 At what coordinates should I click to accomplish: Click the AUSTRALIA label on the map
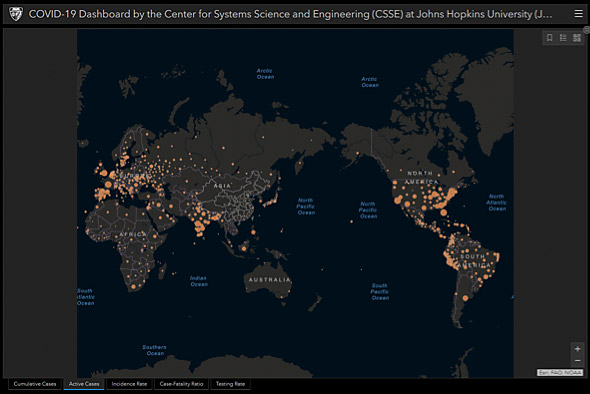(269, 280)
